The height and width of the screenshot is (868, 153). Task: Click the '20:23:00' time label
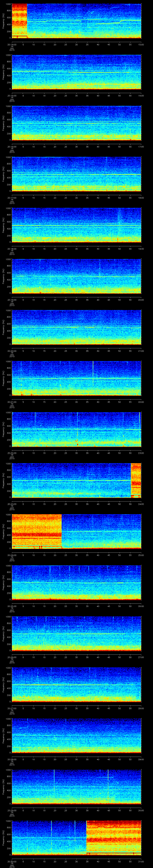tap(12, 504)
